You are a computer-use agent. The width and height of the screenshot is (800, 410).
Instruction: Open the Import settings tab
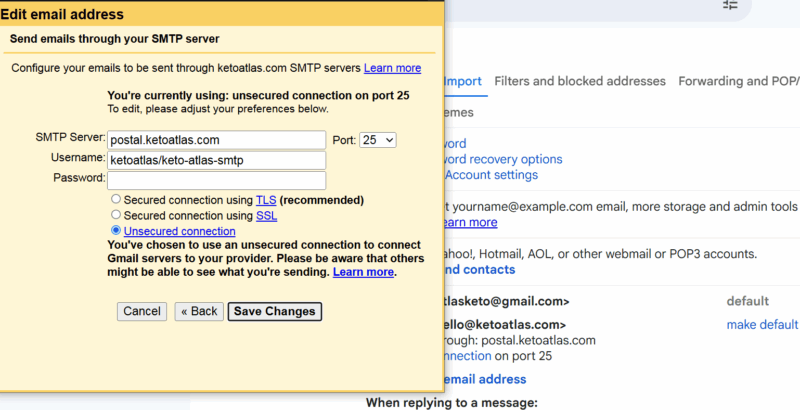click(x=463, y=81)
